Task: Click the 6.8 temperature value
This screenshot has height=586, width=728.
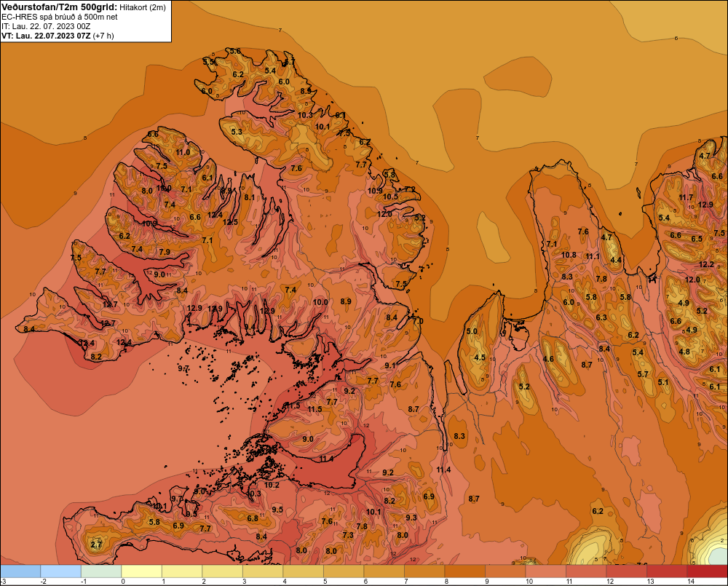Action: click(253, 518)
